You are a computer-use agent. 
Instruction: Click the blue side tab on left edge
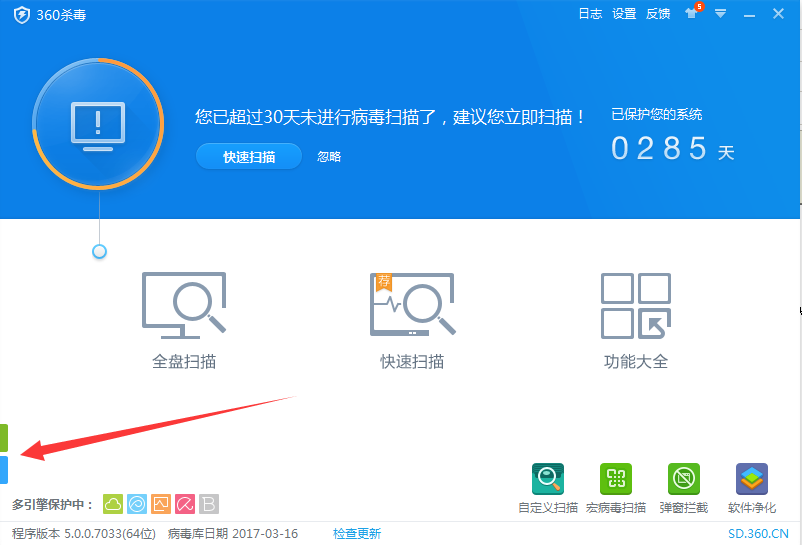click(4, 470)
